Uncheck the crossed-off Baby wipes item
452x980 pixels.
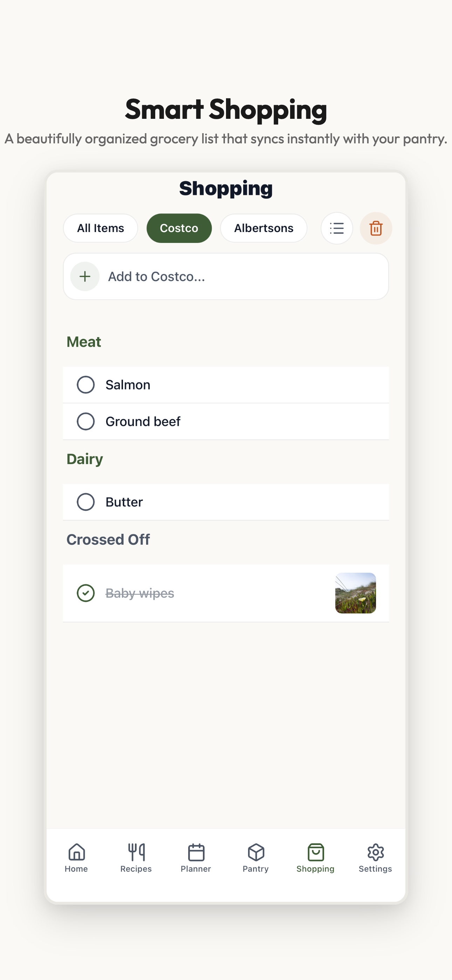(85, 593)
